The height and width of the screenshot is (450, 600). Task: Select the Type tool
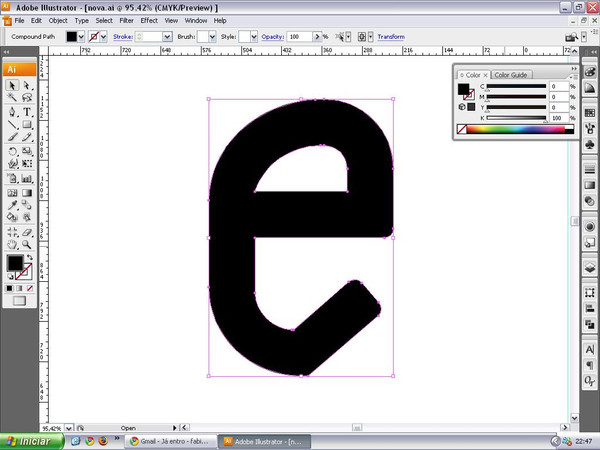[x=27, y=113]
